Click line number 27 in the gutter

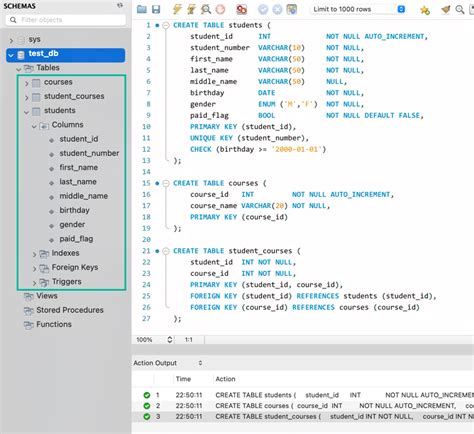click(146, 319)
